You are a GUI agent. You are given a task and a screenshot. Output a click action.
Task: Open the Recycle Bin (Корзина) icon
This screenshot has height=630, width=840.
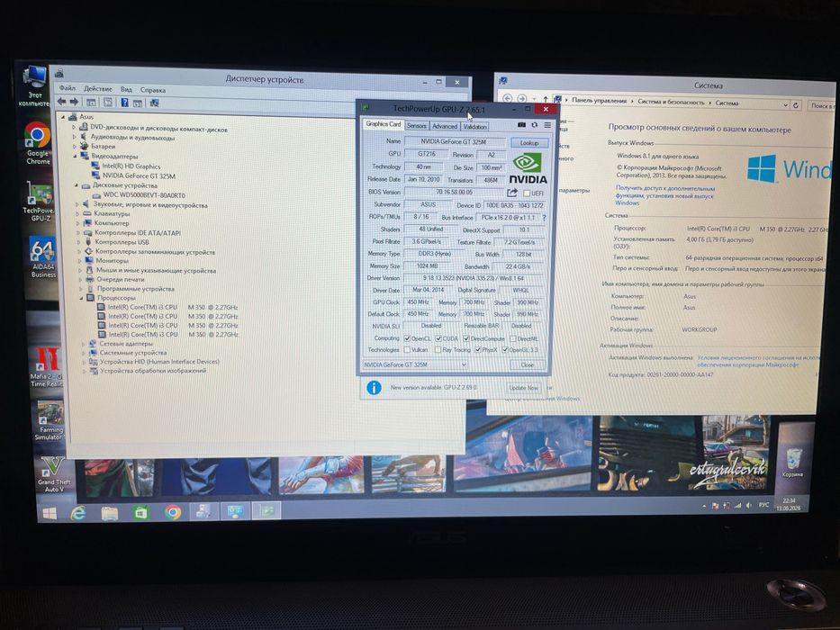tap(793, 463)
